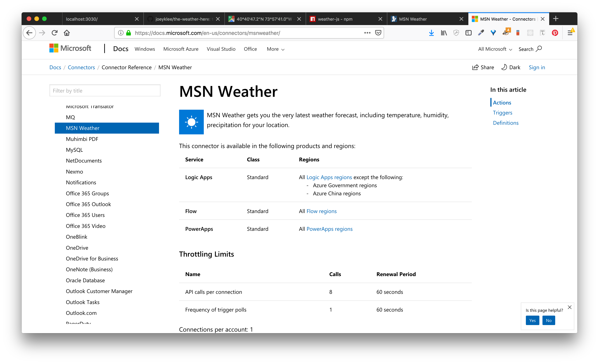This screenshot has width=599, height=364.
Task: Open the sidebar view toolbar icon
Action: click(469, 33)
